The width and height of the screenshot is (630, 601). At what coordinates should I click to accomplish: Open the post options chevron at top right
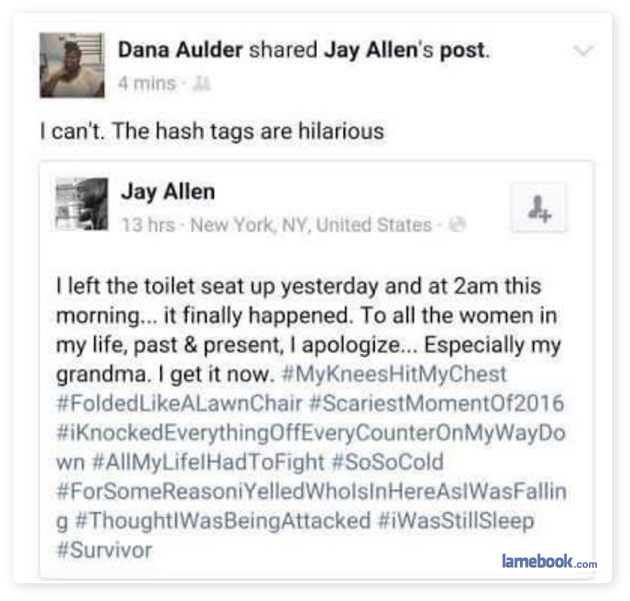[x=583, y=51]
